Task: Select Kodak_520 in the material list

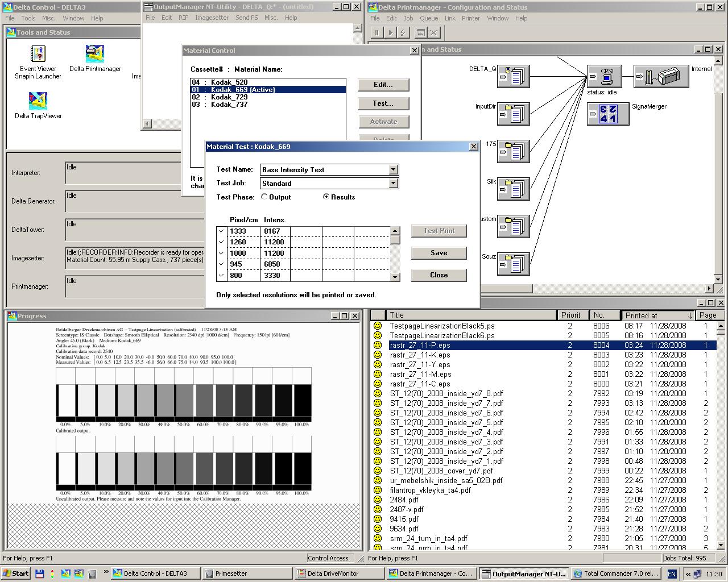Action: point(268,82)
